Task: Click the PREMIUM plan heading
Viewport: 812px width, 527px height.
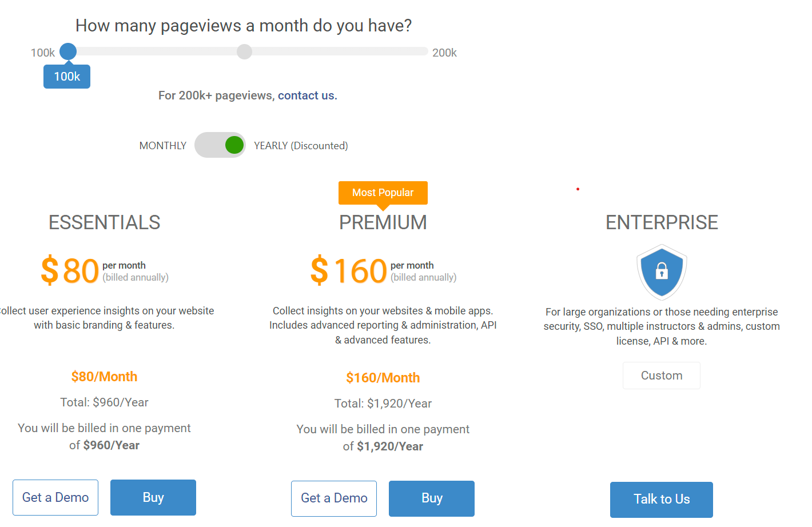Action: point(383,222)
